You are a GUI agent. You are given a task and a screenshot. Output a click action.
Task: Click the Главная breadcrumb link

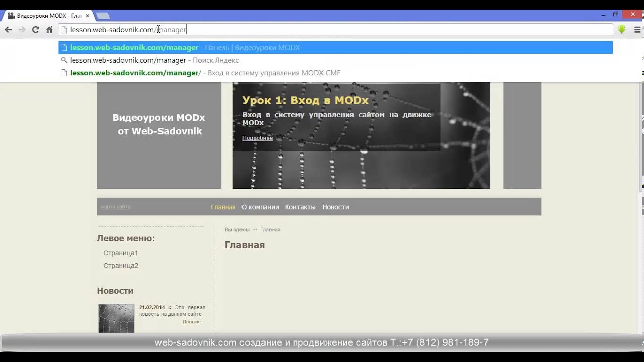(270, 230)
